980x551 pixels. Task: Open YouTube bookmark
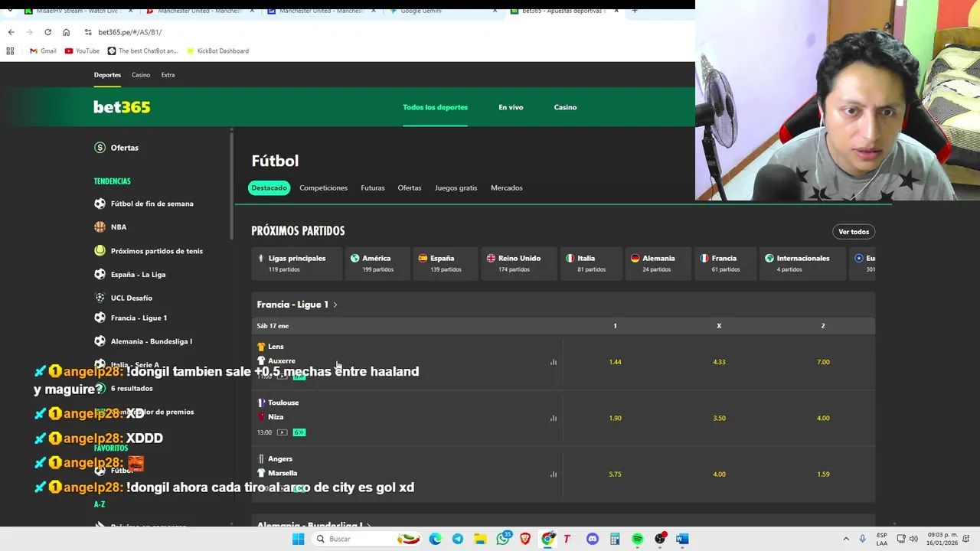[x=82, y=51]
